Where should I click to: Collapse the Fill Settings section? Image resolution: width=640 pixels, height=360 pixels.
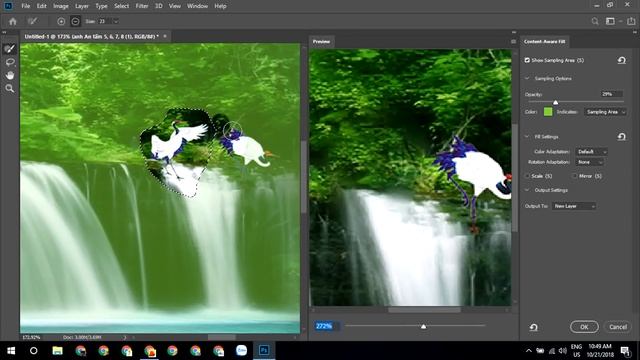[527, 137]
